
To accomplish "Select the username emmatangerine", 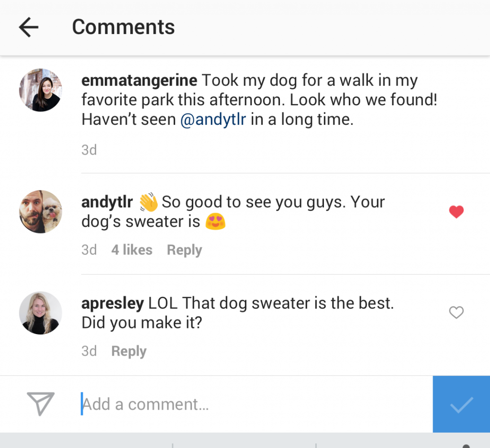I will [x=139, y=80].
